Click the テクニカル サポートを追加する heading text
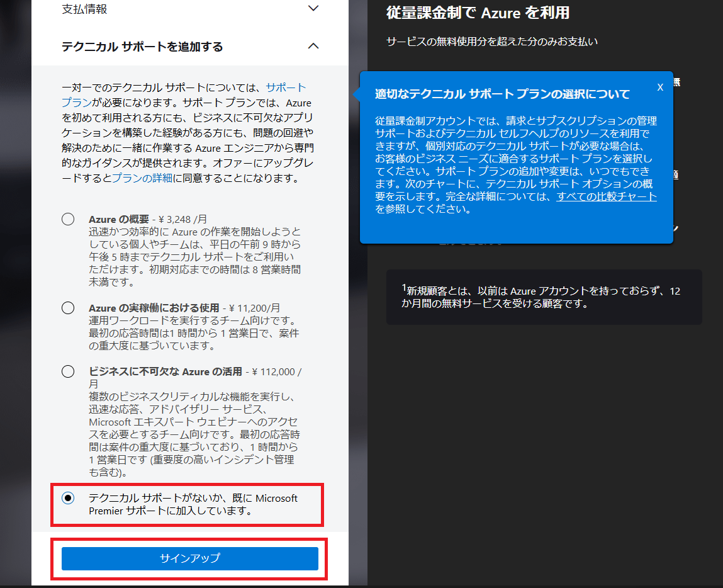The height and width of the screenshot is (588, 723). [x=142, y=47]
